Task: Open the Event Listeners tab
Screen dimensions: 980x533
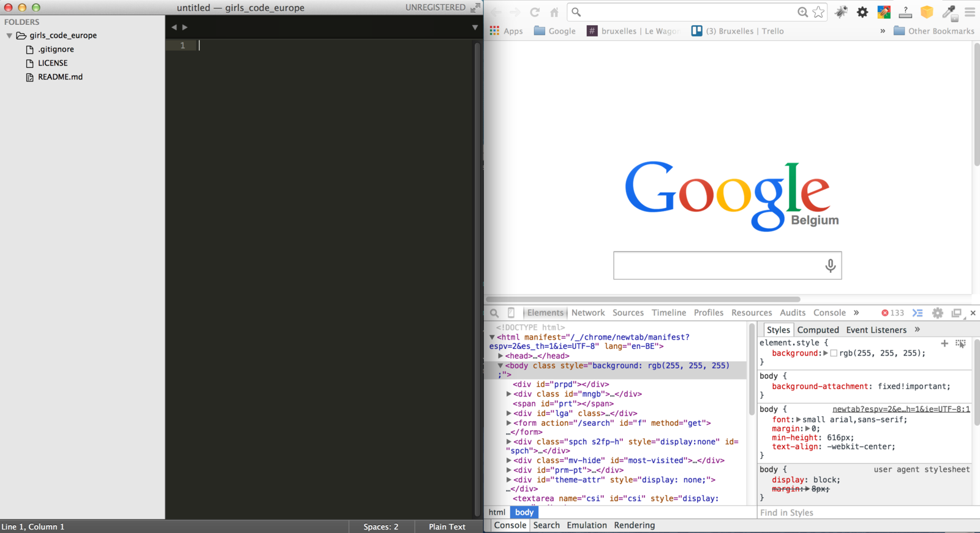Action: click(x=876, y=330)
